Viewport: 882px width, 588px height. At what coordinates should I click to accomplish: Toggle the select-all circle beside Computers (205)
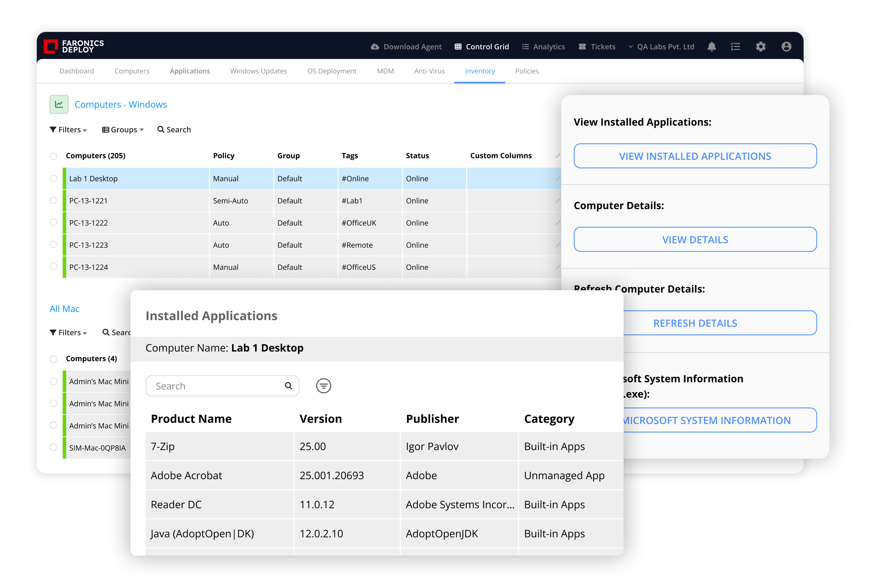tap(53, 156)
